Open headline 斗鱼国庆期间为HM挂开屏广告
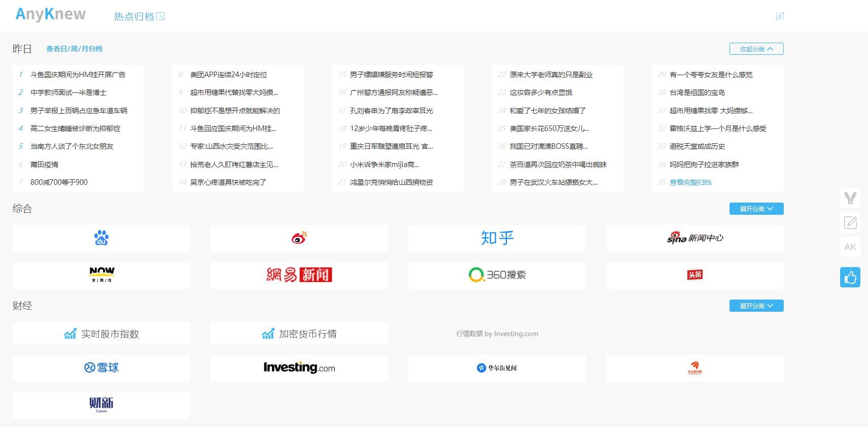868x427 pixels. (x=78, y=75)
